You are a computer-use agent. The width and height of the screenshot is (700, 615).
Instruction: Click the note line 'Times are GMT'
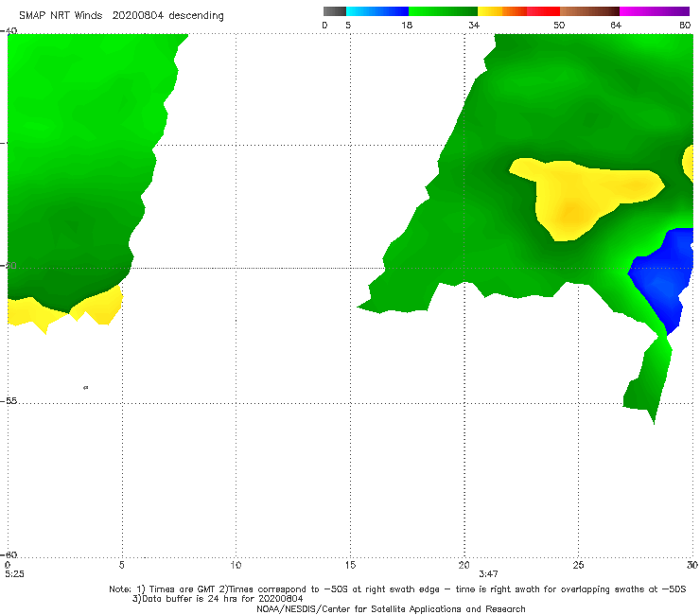(x=183, y=589)
